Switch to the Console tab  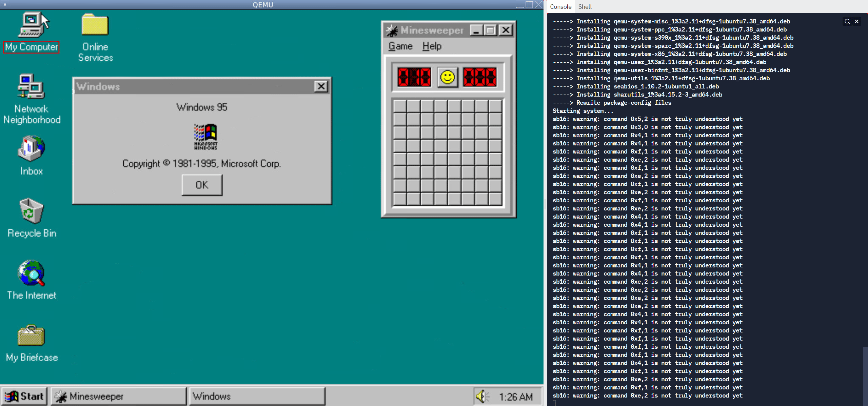click(x=560, y=6)
